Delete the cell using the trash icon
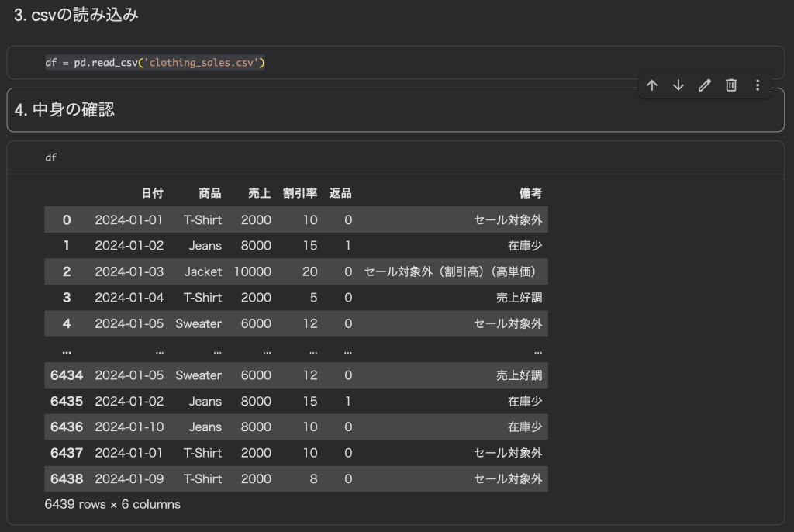Screen dimensions: 794x532 731,85
